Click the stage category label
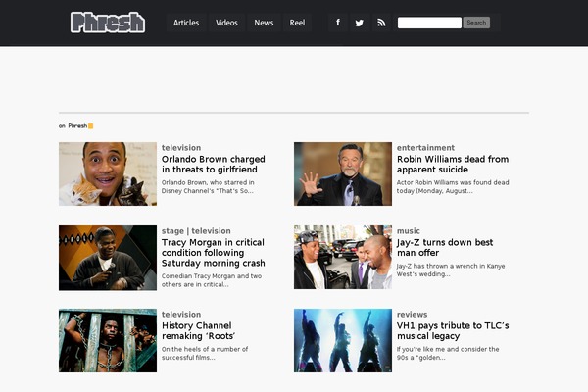The width and height of the screenshot is (588, 392). point(172,231)
